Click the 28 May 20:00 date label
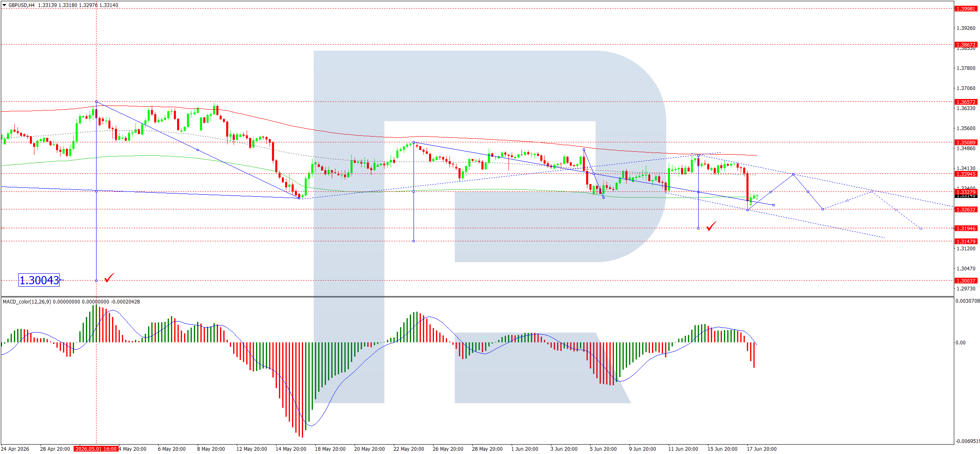 (x=487, y=449)
